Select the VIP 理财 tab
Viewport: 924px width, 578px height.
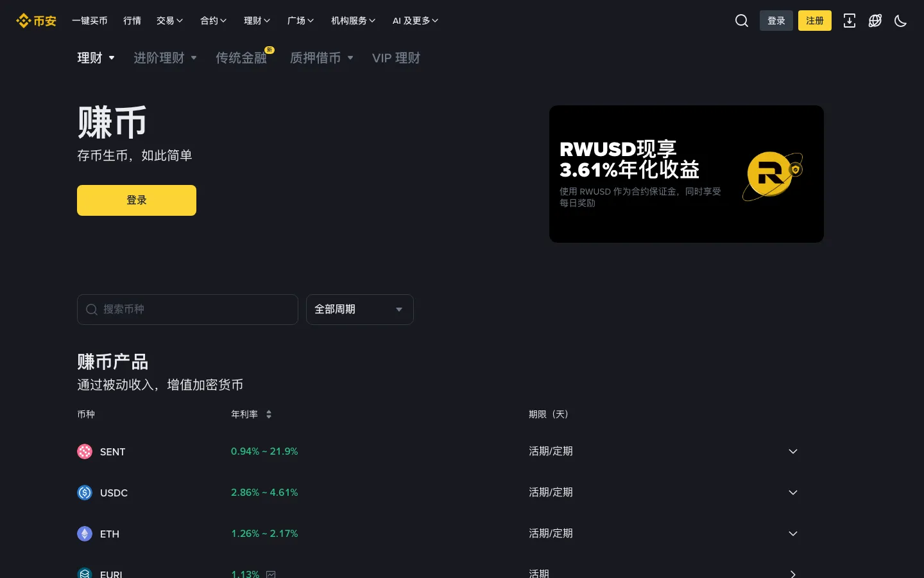click(396, 58)
